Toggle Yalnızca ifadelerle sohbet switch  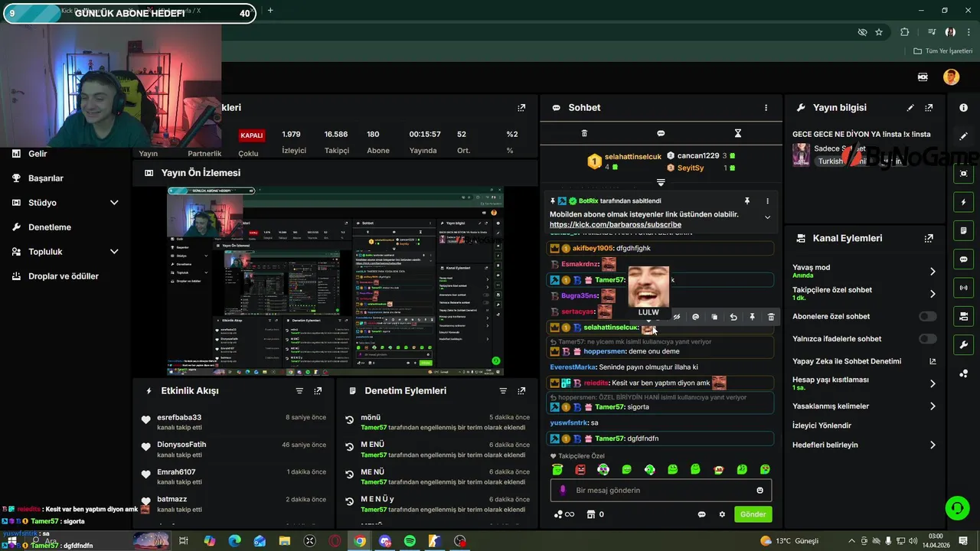[x=928, y=338]
